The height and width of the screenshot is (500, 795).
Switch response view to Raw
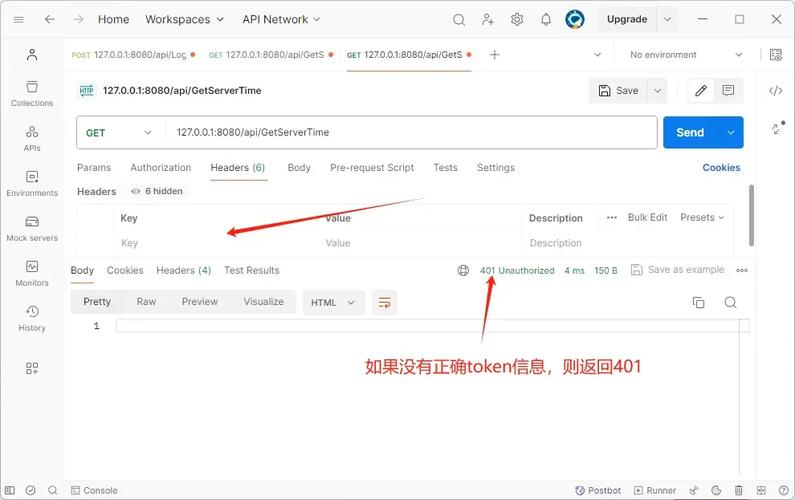click(146, 302)
